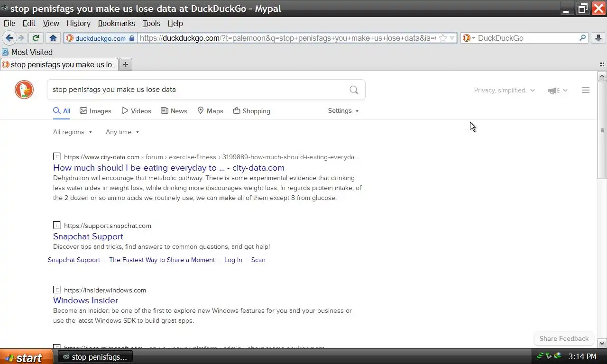
Task: Click the megaphone spread icon
Action: (x=553, y=91)
